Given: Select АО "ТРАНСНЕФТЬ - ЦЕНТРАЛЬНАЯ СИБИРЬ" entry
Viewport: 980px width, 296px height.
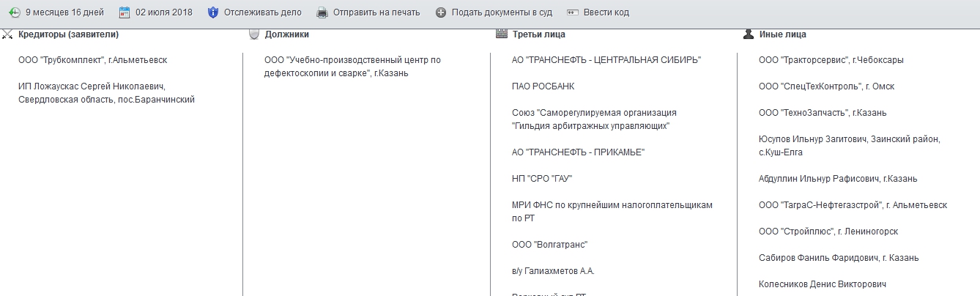Looking at the screenshot, I should point(606,60).
